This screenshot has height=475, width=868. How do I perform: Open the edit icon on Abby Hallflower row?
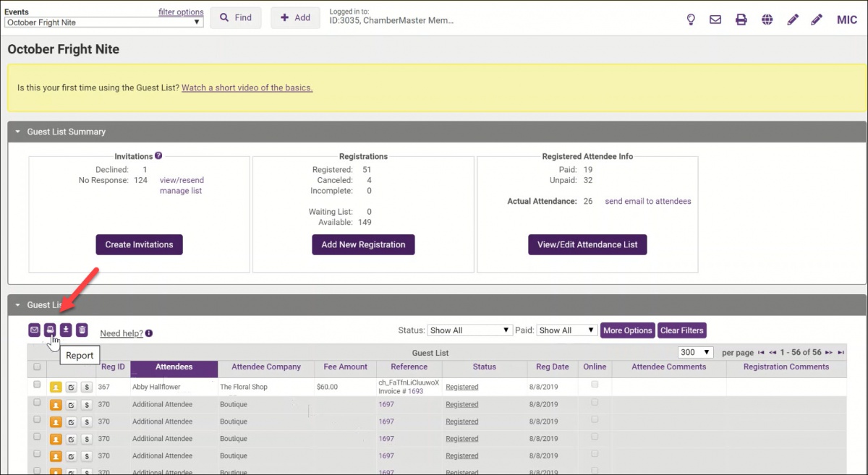(x=71, y=387)
